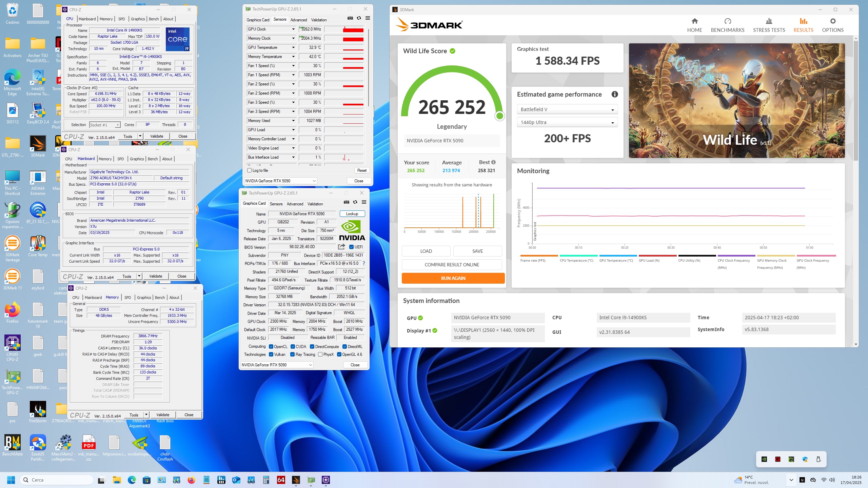
Task: Click Lookup button in GPU-Z
Action: (x=352, y=214)
